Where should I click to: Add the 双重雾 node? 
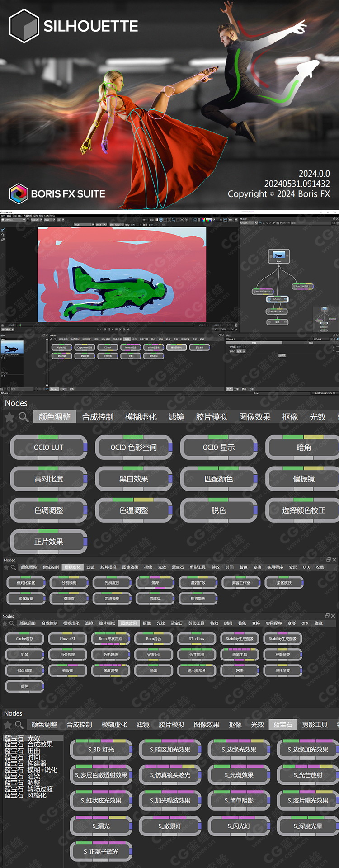(x=69, y=599)
